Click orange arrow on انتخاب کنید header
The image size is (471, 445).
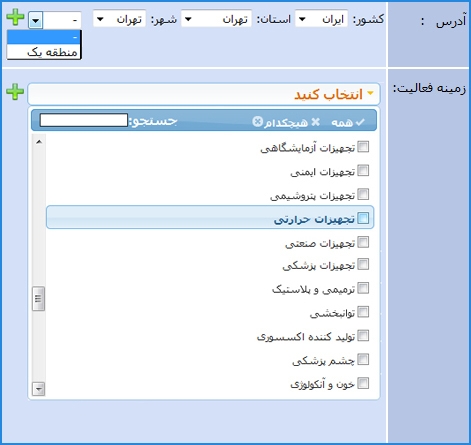click(370, 94)
